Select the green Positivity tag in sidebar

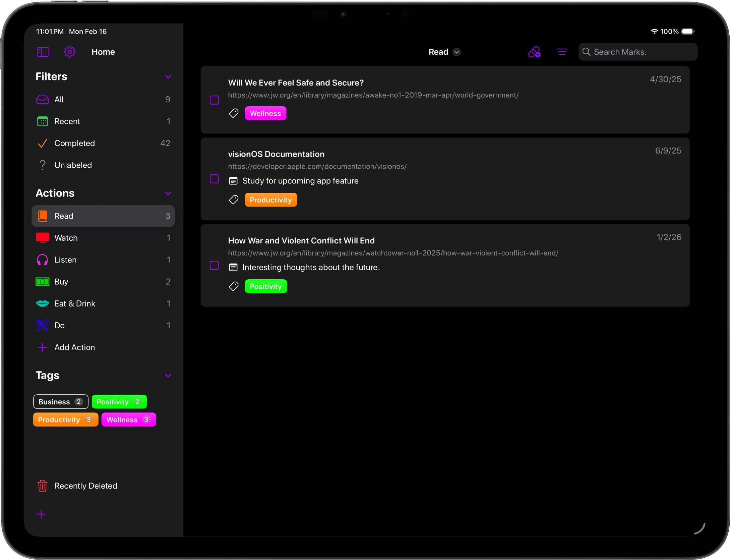(x=119, y=402)
